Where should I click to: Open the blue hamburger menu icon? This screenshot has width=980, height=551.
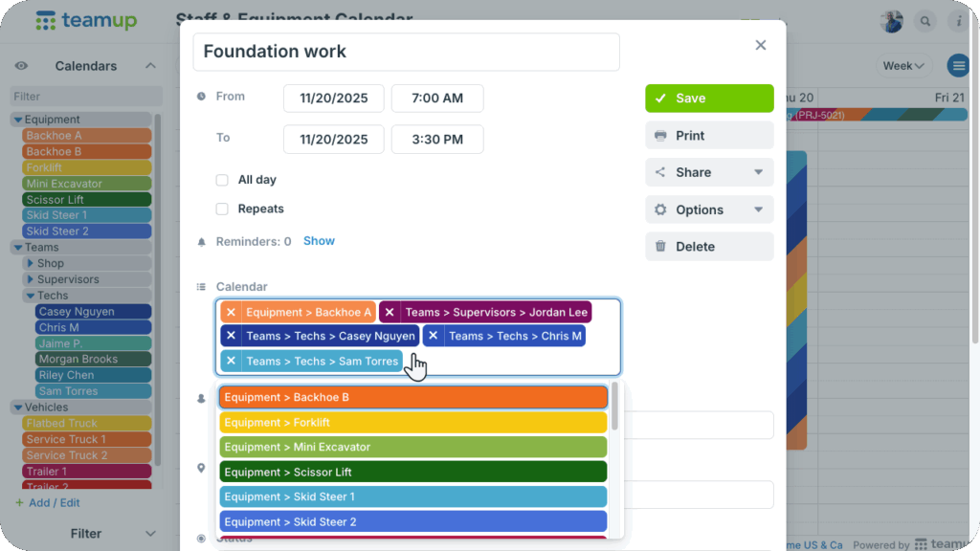tap(957, 66)
